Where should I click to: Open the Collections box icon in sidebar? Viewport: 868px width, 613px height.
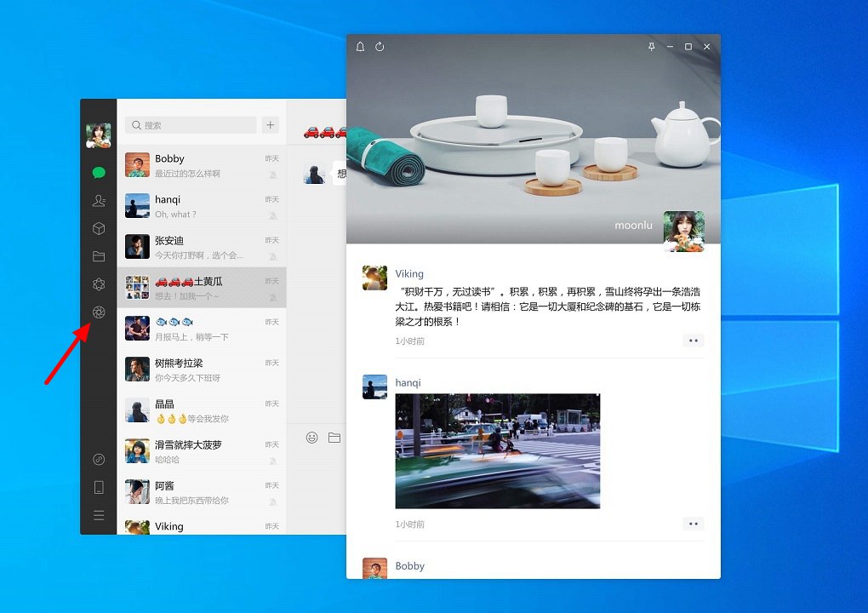pos(98,228)
